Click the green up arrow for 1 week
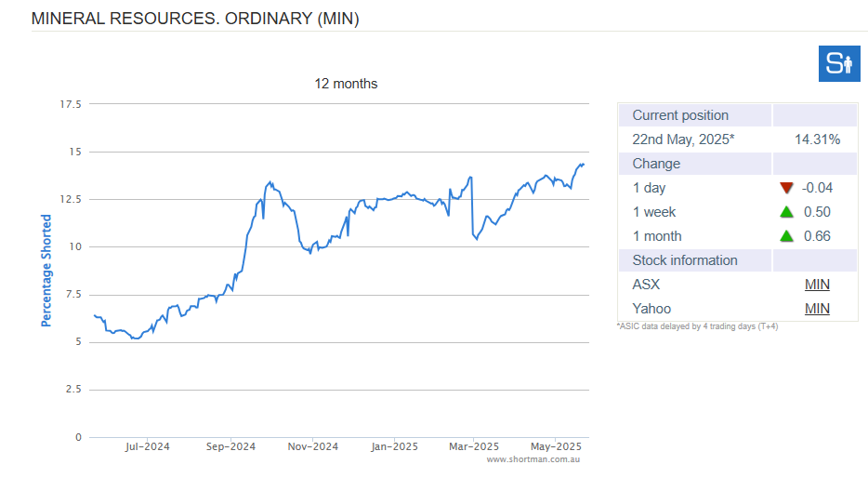868x478 pixels. click(x=786, y=212)
